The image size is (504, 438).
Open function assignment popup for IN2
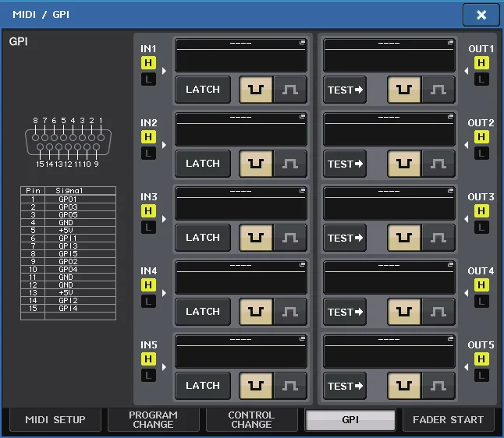pos(241,129)
